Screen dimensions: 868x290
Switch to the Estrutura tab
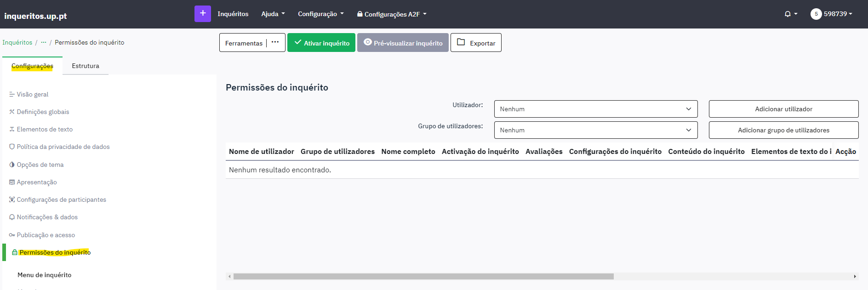[86, 66]
